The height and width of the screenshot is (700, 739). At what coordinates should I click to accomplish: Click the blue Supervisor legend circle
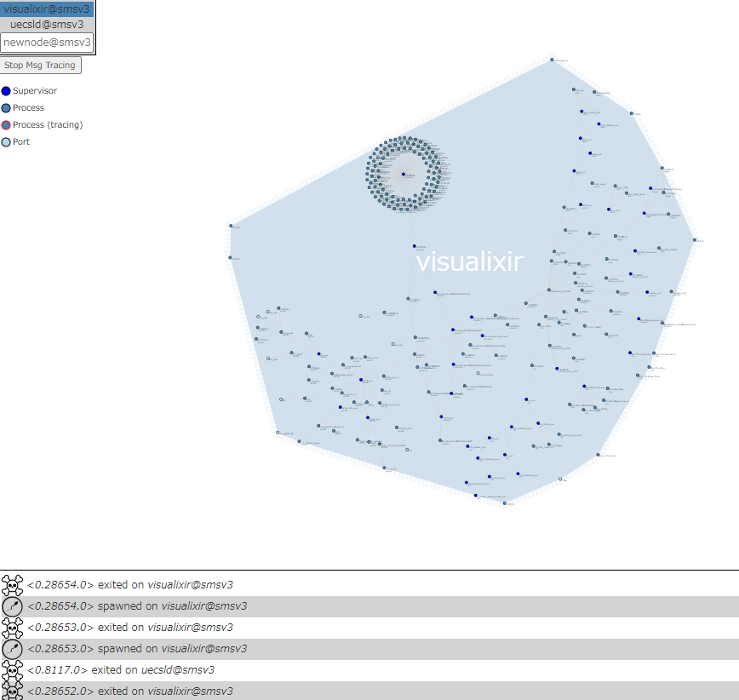6,91
